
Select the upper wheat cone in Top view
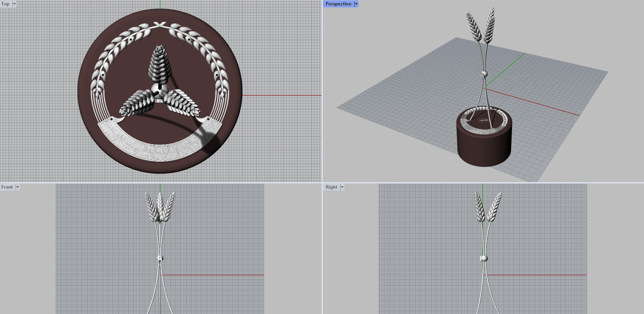point(160,64)
